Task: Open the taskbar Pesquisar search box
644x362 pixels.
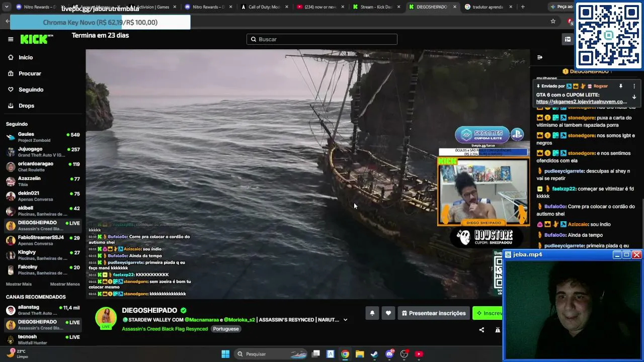Action: click(272, 354)
